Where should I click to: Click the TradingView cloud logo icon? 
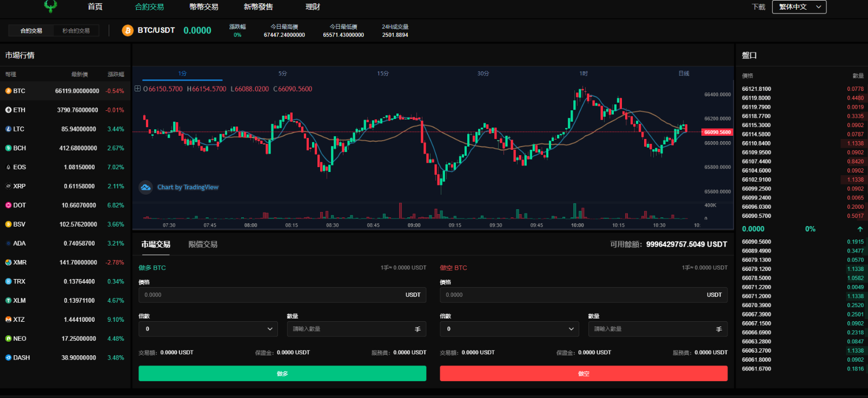145,187
